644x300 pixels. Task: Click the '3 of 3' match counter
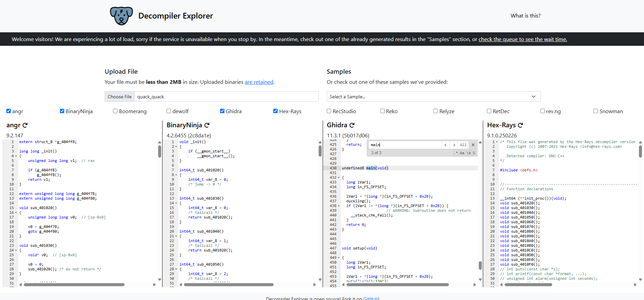tap(376, 153)
